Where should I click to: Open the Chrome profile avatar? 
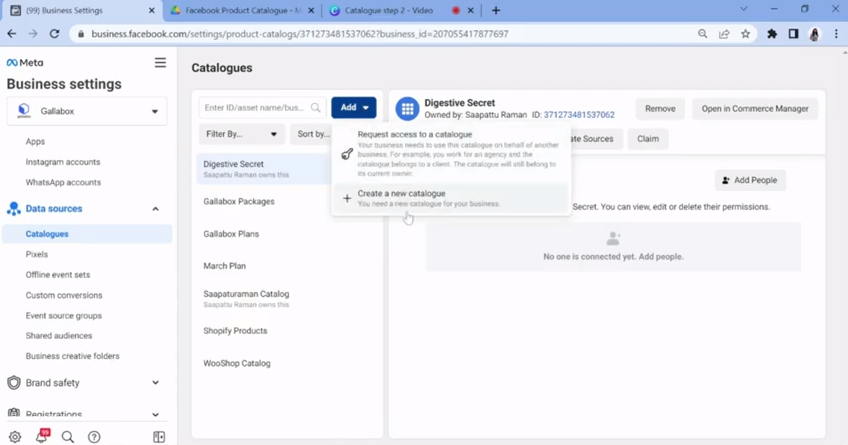814,34
